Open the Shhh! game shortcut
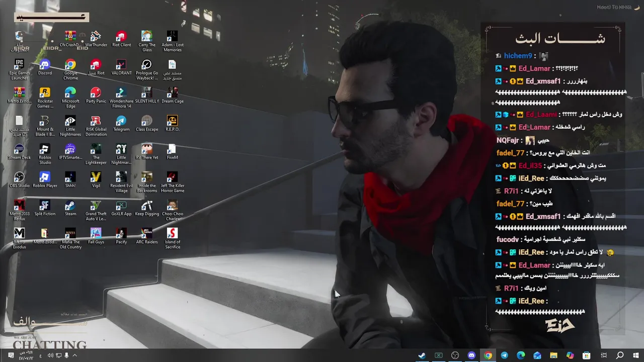Screen dimensions: 644x362 (70, 180)
